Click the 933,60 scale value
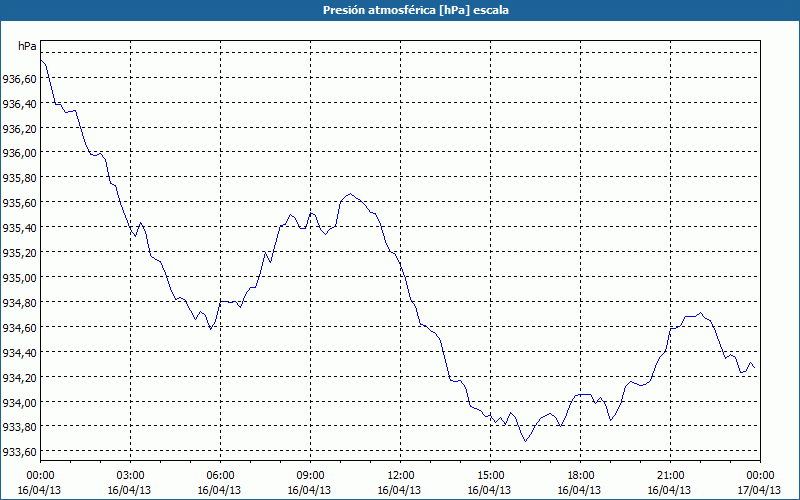This screenshot has height=500, width=800. point(20,452)
